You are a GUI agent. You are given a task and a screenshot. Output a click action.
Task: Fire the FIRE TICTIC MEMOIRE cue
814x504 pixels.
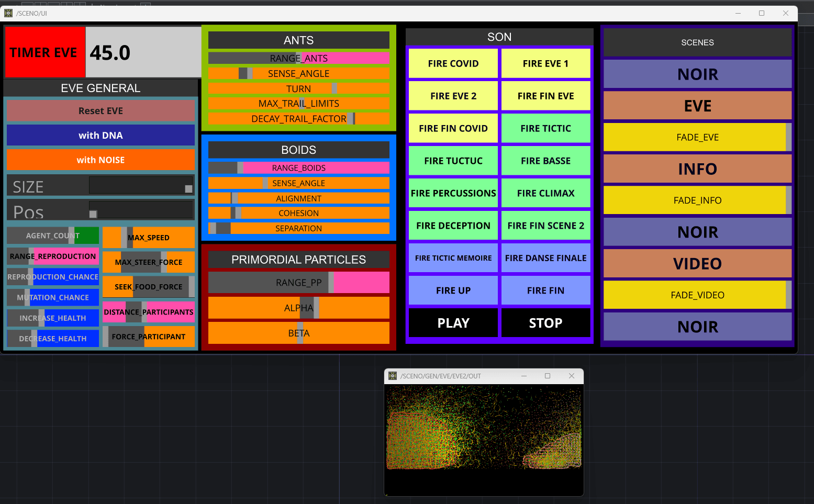click(x=453, y=258)
